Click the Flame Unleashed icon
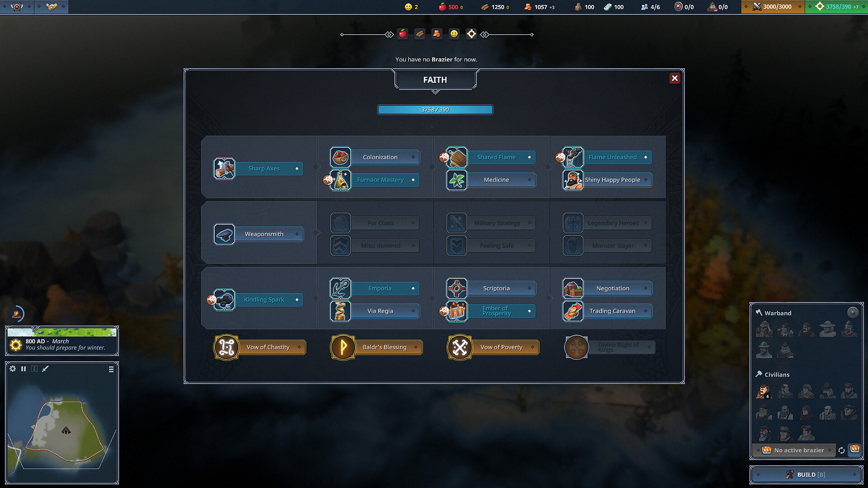 (x=572, y=157)
